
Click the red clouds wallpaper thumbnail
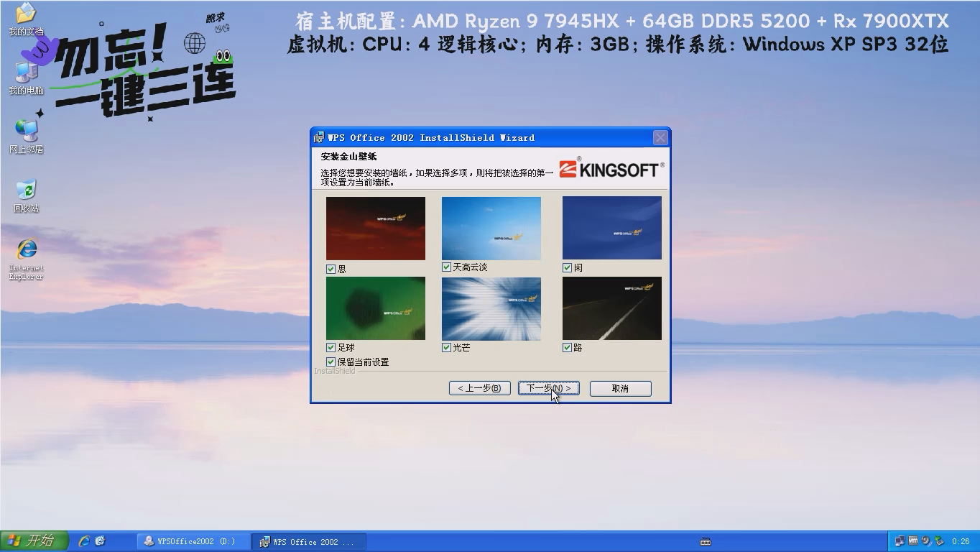376,229
